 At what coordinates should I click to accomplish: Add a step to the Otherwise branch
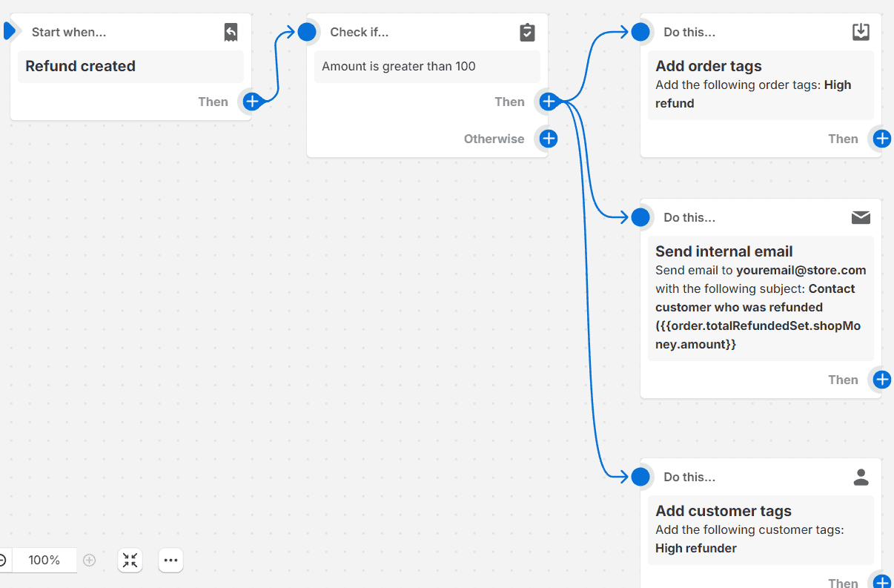pyautogui.click(x=548, y=139)
